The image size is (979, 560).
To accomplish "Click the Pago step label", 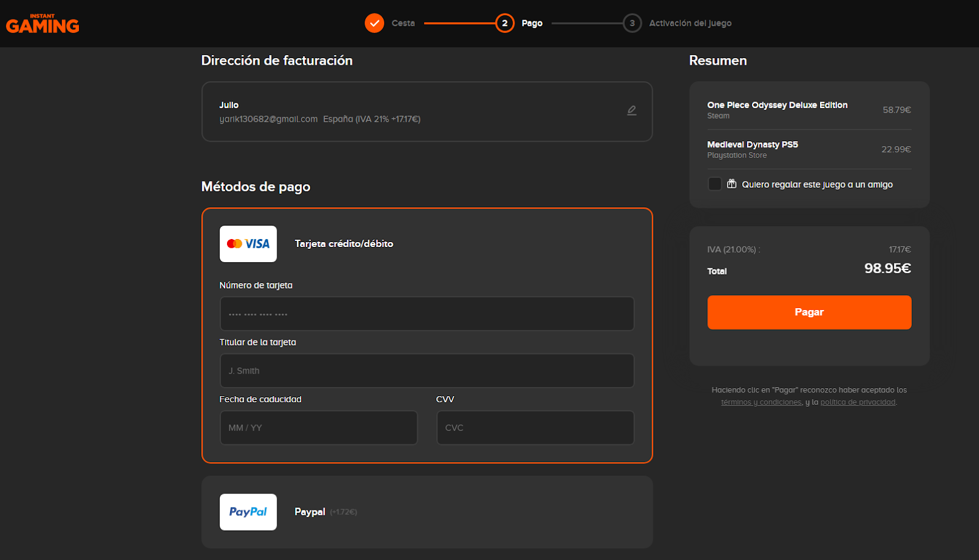I will coord(532,23).
